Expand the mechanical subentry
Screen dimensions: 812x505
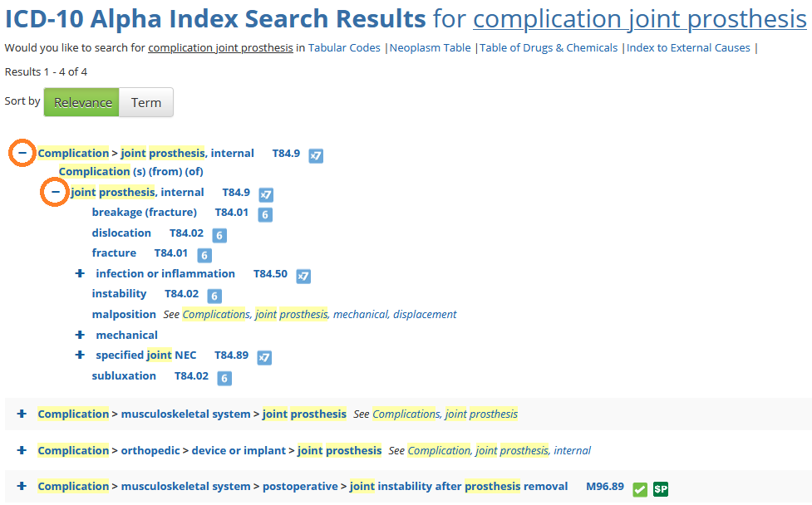point(79,335)
